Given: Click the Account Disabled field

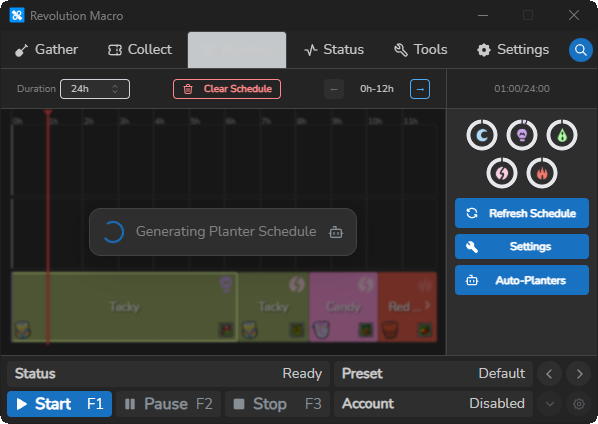Looking at the screenshot, I should [433, 404].
